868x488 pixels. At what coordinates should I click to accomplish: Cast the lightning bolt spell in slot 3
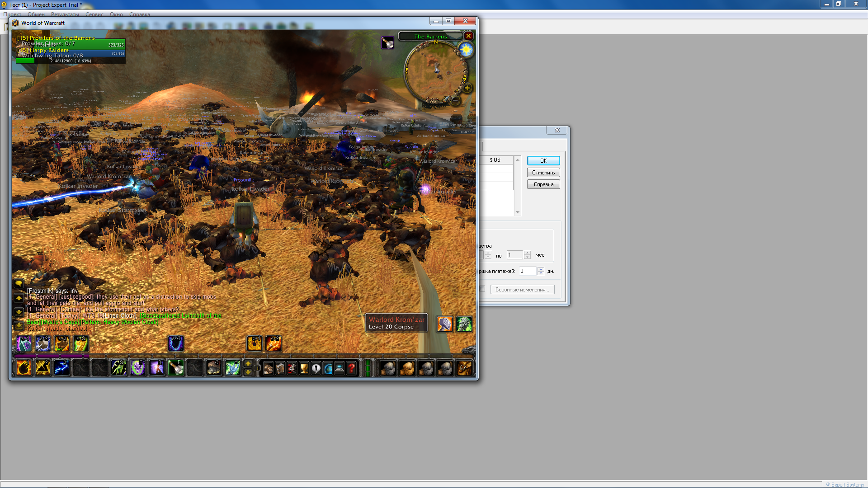(x=62, y=368)
